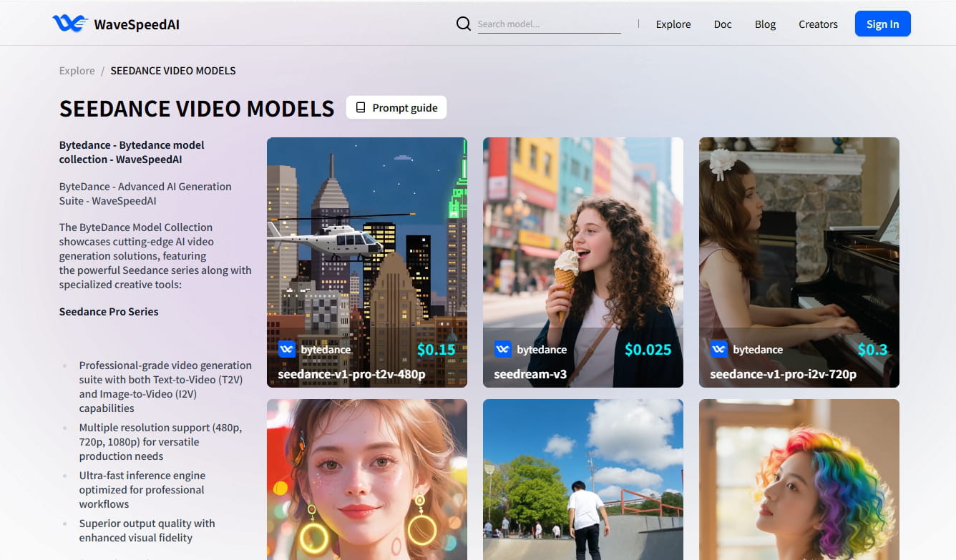Viewport: 956px width, 560px height.
Task: Click the ByteDance Model Collection paragraph
Action: click(155, 256)
